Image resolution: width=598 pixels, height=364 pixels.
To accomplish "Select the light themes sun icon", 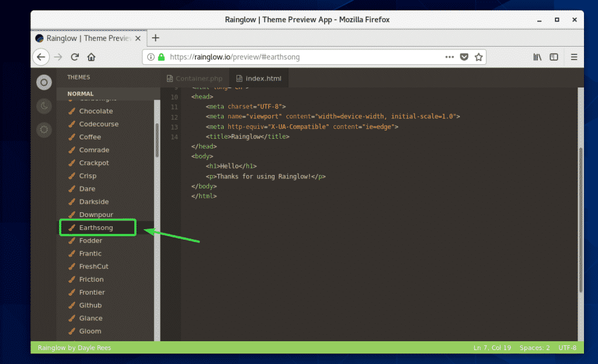I will [x=44, y=130].
